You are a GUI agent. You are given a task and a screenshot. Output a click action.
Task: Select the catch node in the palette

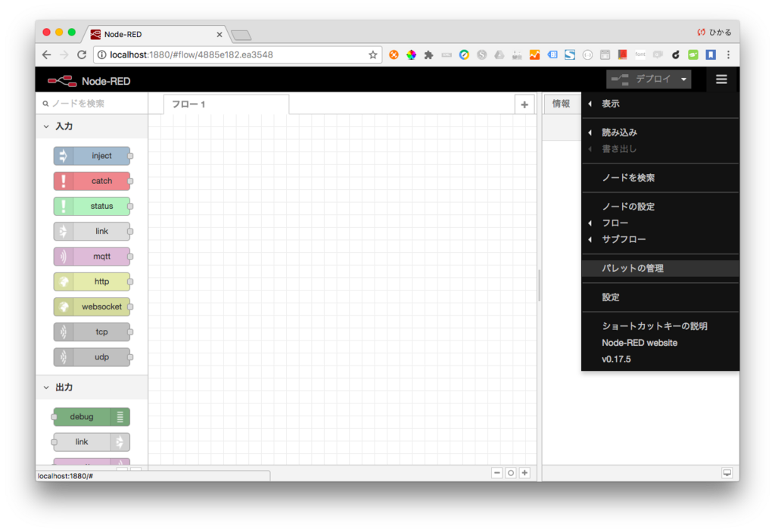point(92,181)
